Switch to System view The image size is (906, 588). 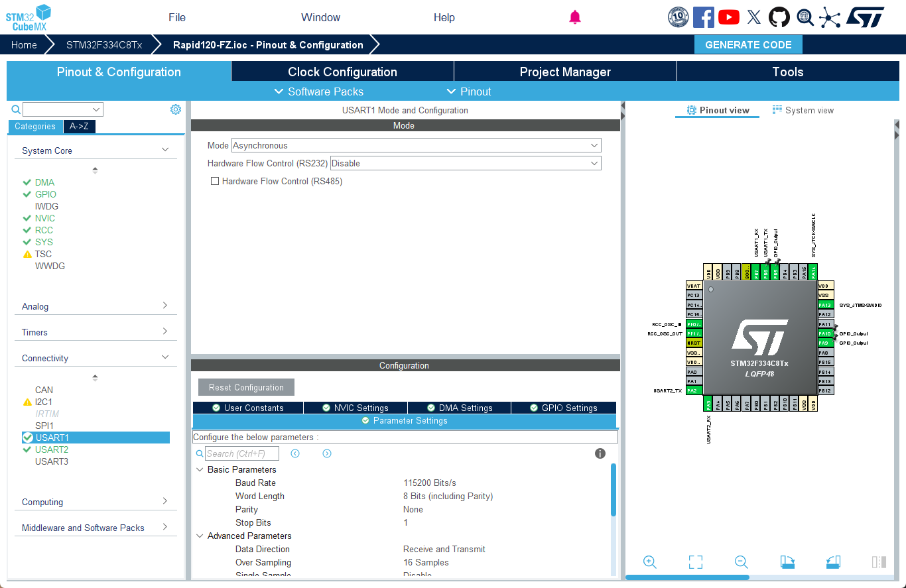pos(803,110)
